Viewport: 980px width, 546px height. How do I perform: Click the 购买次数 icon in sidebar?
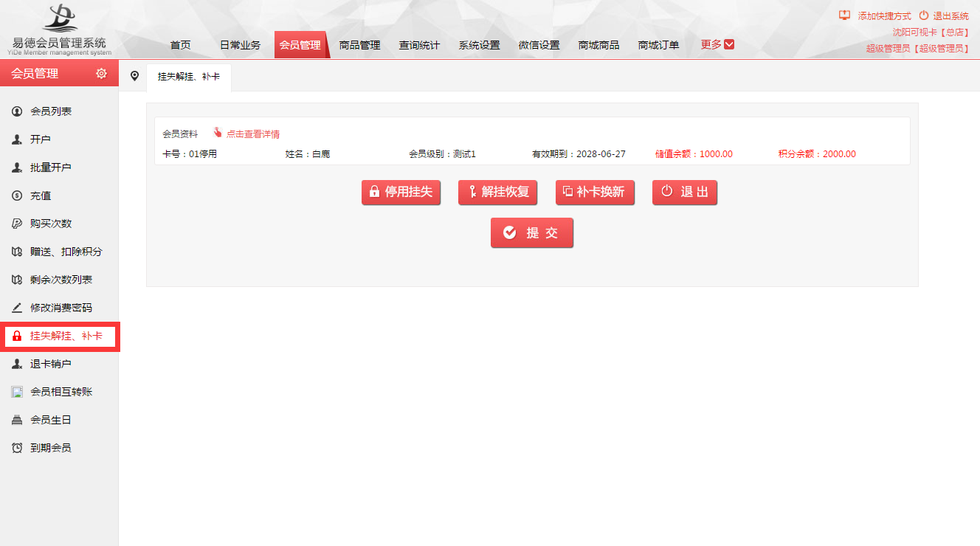click(x=17, y=224)
